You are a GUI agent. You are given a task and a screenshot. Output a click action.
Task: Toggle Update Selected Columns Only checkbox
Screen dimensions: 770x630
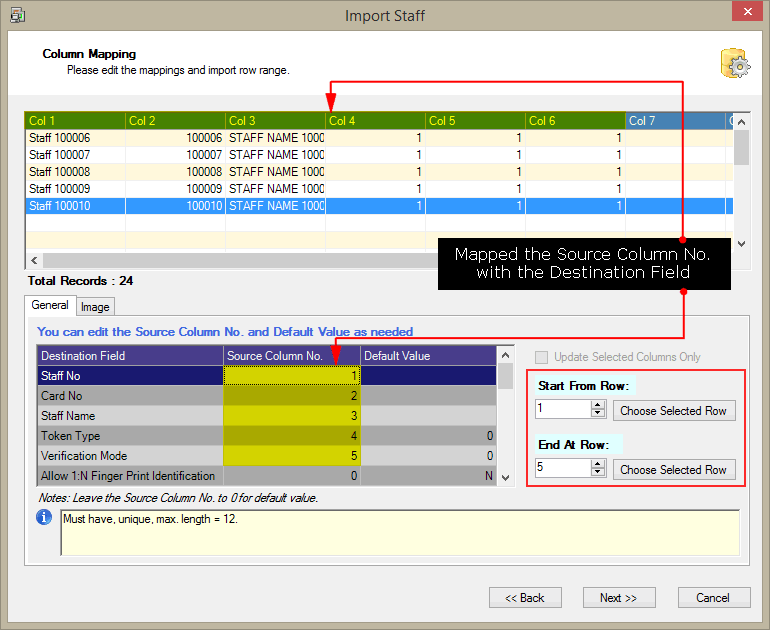pyautogui.click(x=542, y=357)
